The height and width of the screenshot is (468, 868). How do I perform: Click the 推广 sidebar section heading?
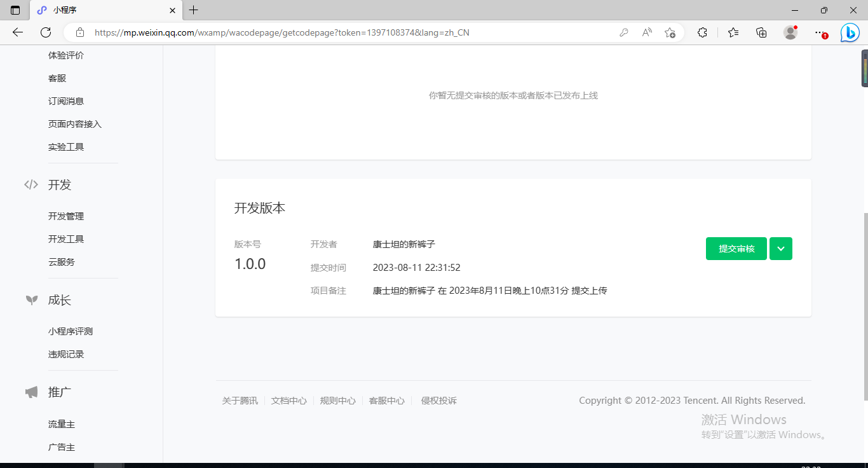tap(60, 392)
